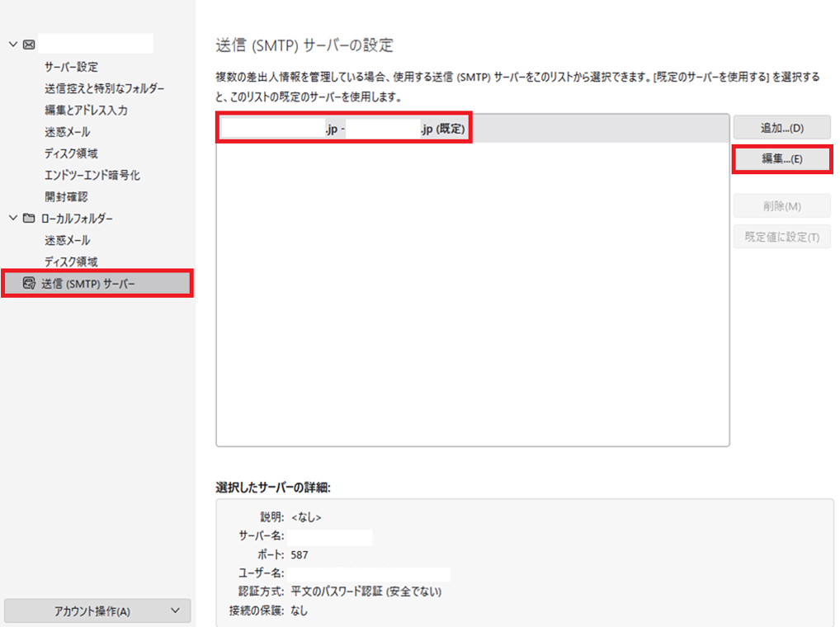Collapse the ローカルフォルダー tree chevron
840x627 pixels.
pos(13,219)
